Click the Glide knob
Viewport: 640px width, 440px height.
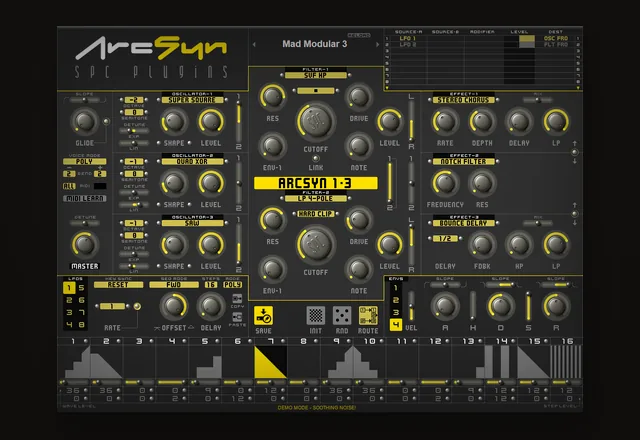coord(84,121)
